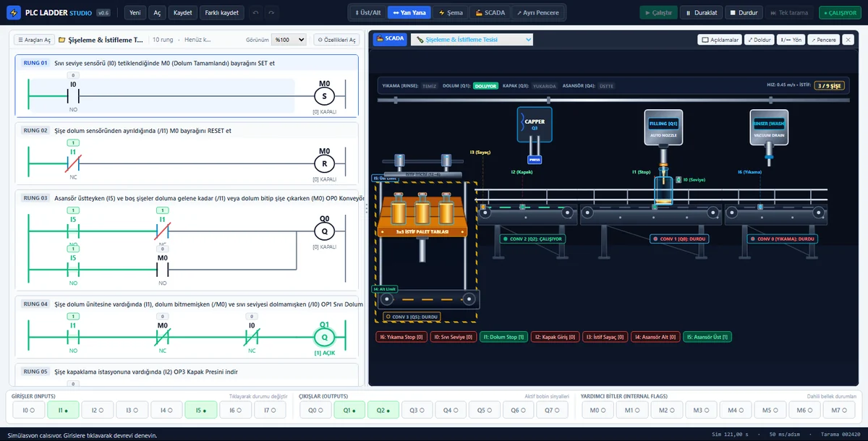Click internal flag M0 in Yardımcı Bitler
The image size is (868, 441).
597,410
